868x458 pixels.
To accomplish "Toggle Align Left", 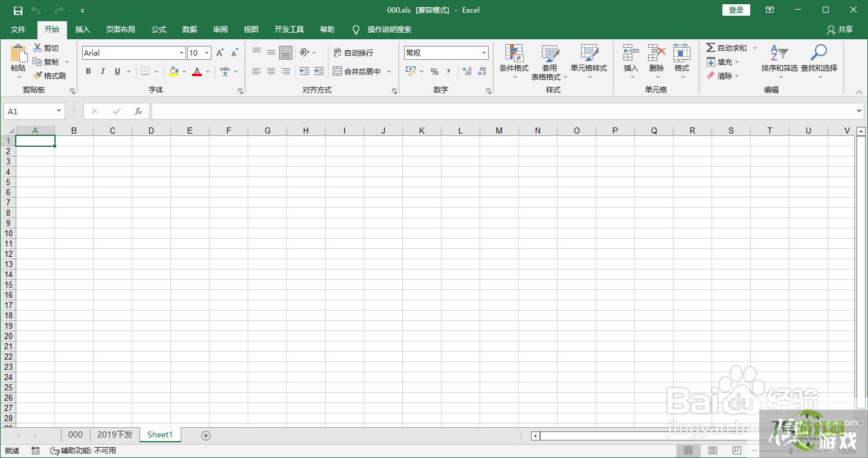I will (x=257, y=71).
